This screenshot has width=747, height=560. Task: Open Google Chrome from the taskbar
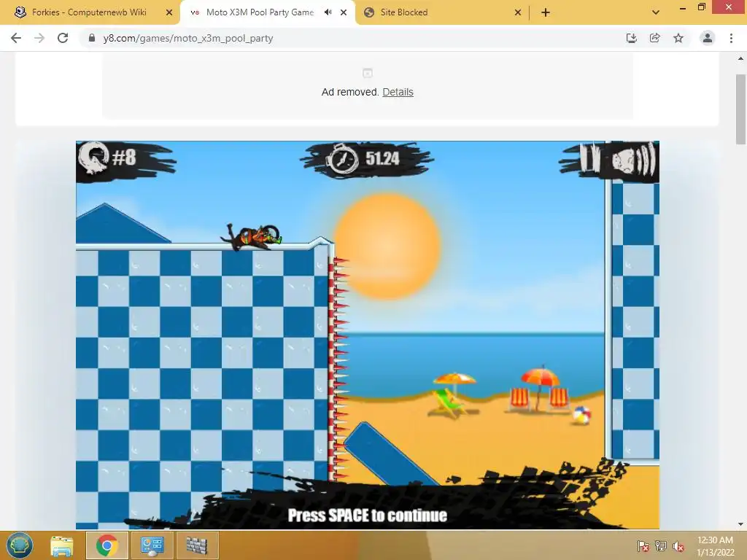click(107, 545)
